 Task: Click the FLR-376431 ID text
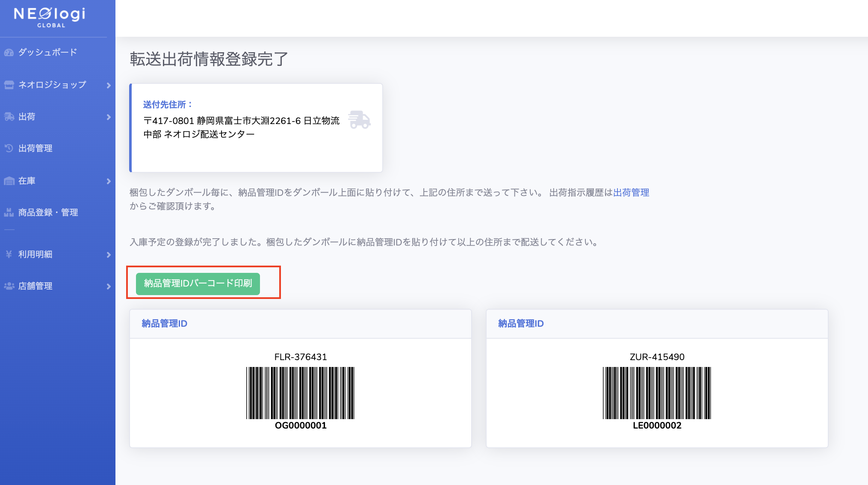(x=301, y=357)
